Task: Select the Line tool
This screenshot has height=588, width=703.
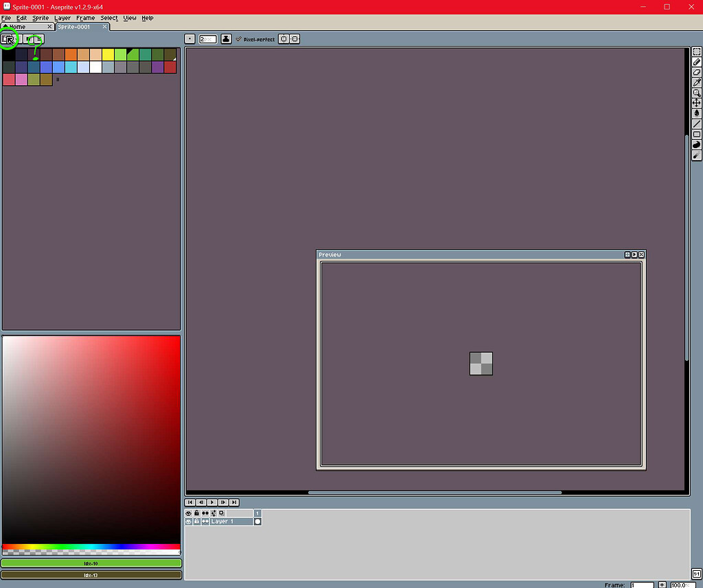Action: (697, 124)
